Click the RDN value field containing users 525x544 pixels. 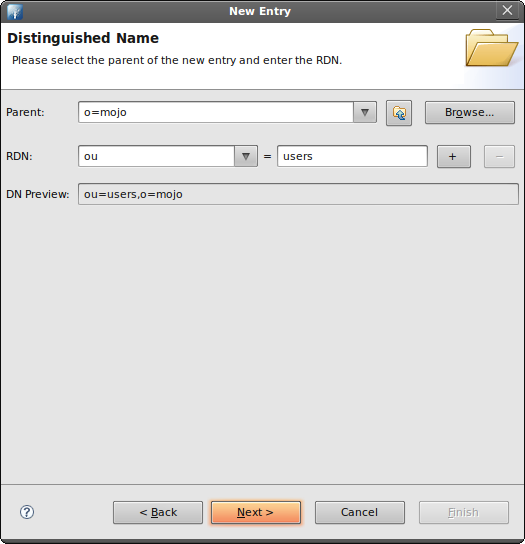point(352,156)
